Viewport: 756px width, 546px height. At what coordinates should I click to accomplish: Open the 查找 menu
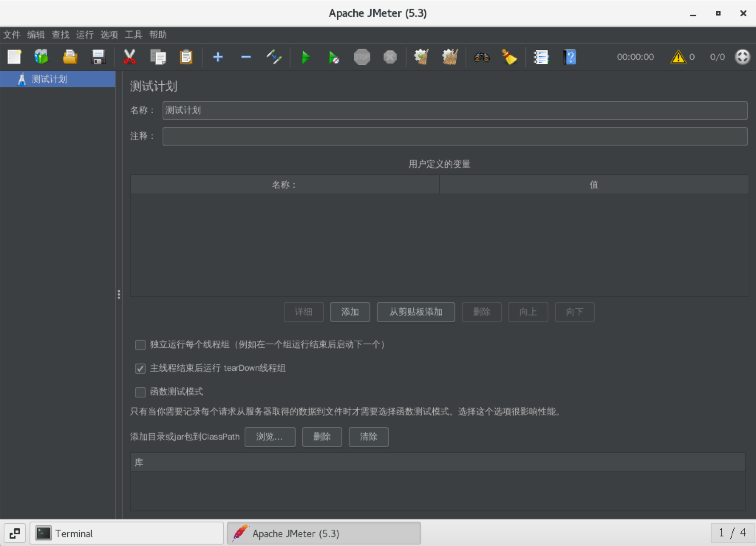tap(61, 35)
